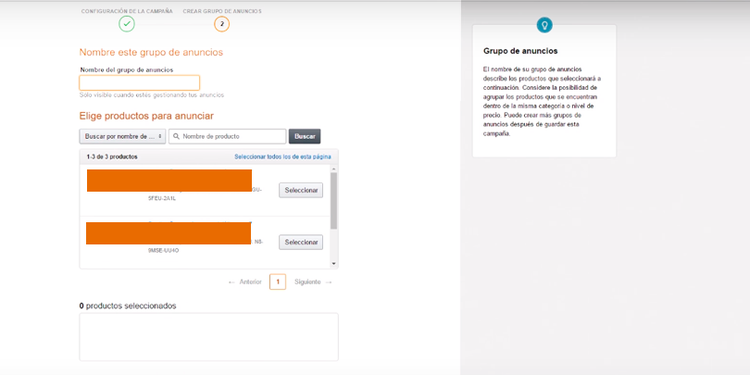Go to the Anterior page

[x=245, y=282]
